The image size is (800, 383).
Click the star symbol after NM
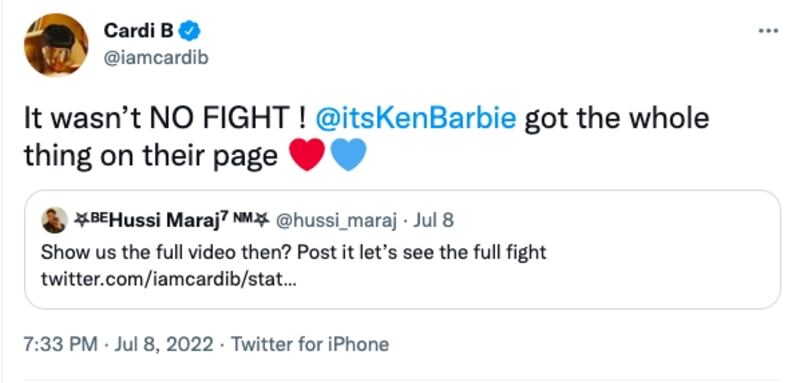click(260, 220)
